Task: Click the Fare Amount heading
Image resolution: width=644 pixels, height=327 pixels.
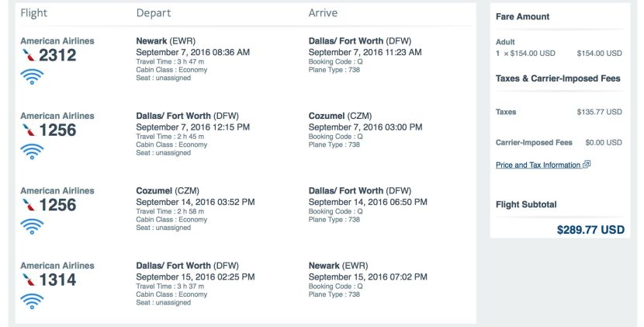Action: (522, 17)
